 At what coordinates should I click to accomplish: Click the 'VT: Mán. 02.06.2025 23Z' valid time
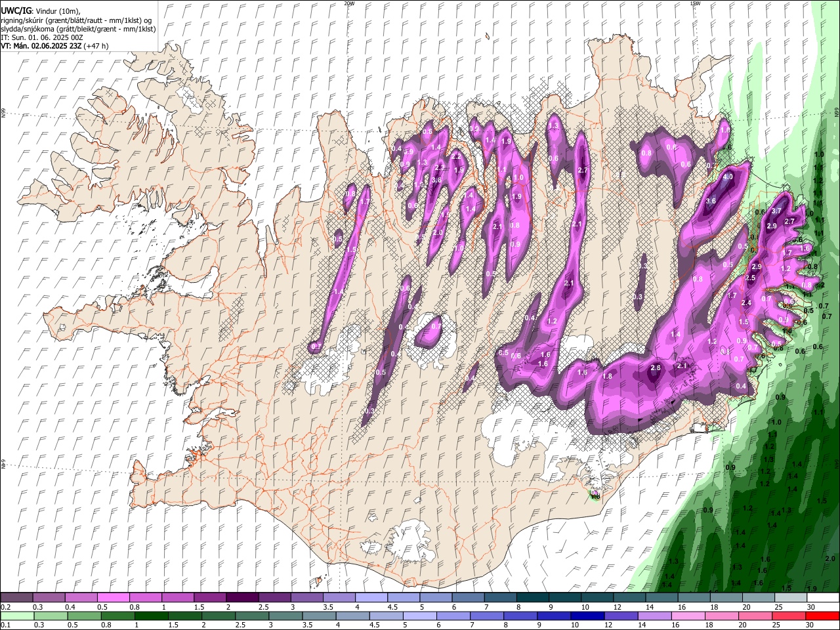click(41, 46)
